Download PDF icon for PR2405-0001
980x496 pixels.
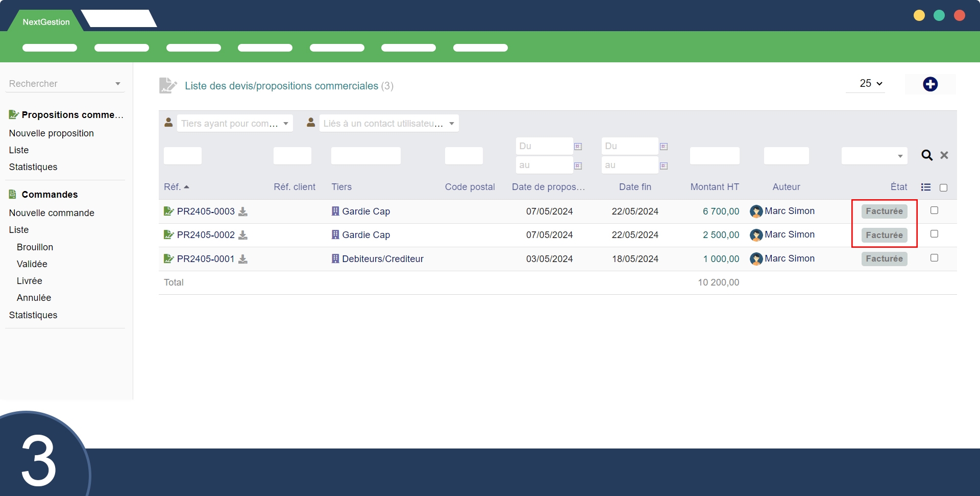pos(243,259)
